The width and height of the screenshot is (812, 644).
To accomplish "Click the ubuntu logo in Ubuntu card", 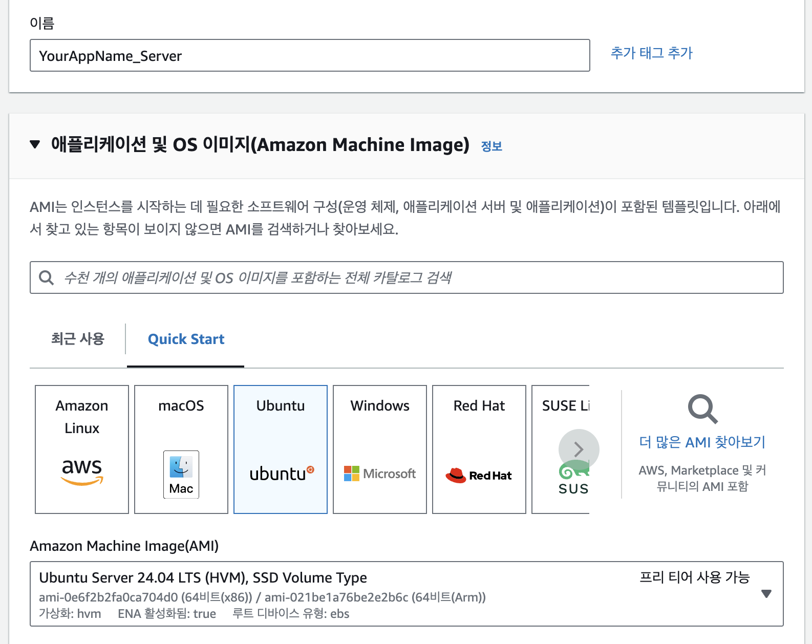I will coord(282,474).
